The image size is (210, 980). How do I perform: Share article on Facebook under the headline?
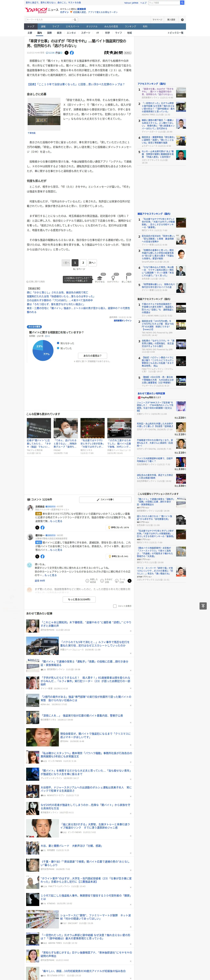[72, 53]
